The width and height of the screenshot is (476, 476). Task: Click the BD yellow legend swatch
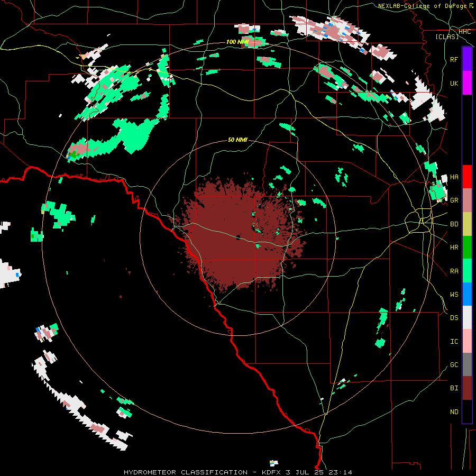[x=467, y=224]
